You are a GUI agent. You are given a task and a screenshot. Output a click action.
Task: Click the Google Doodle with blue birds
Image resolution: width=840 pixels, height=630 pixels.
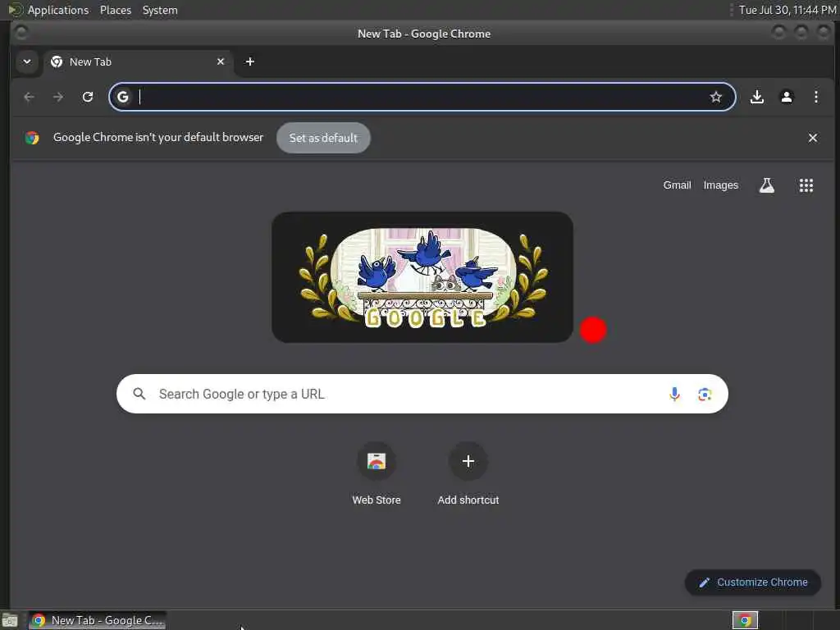422,277
